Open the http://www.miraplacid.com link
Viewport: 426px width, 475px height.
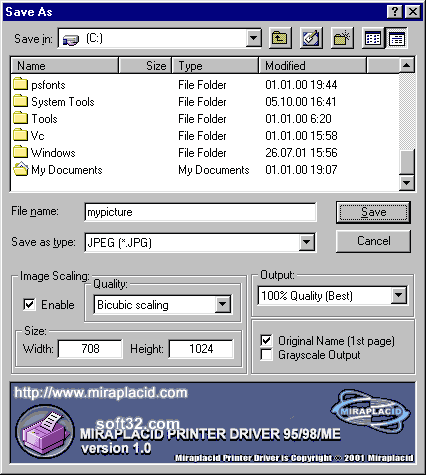pyautogui.click(x=101, y=393)
